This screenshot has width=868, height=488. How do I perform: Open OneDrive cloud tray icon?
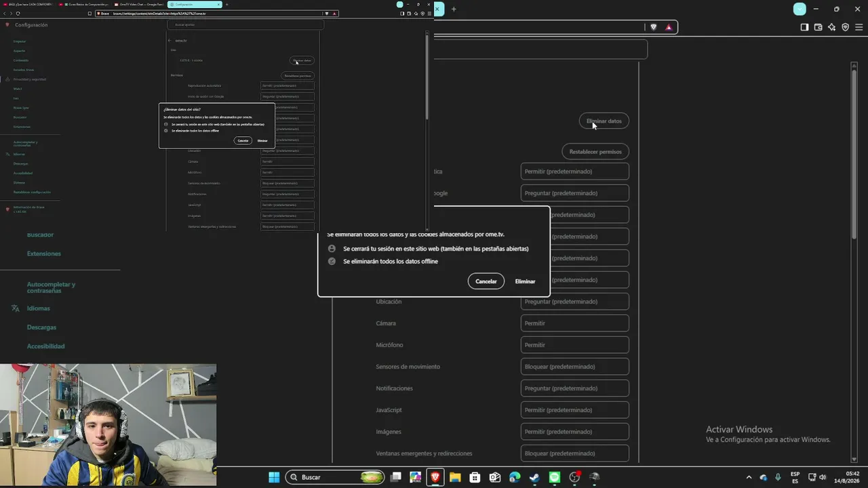pyautogui.click(x=764, y=477)
